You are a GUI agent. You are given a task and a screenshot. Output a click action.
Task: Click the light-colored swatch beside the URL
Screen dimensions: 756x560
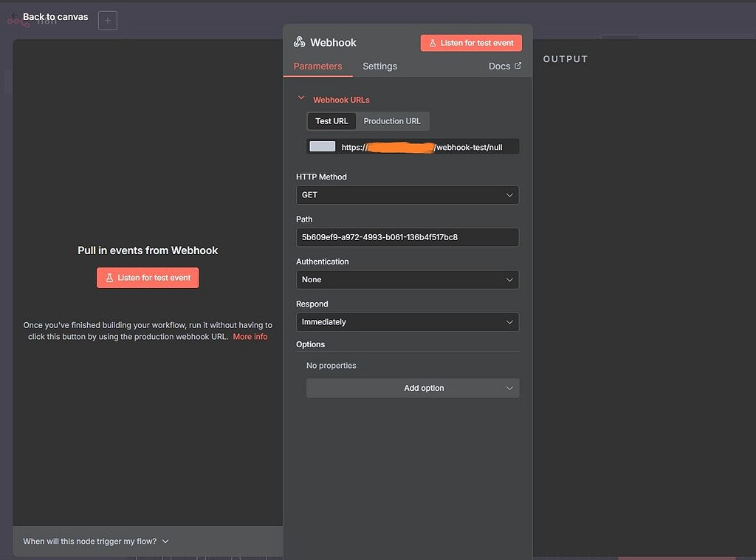tap(322, 146)
